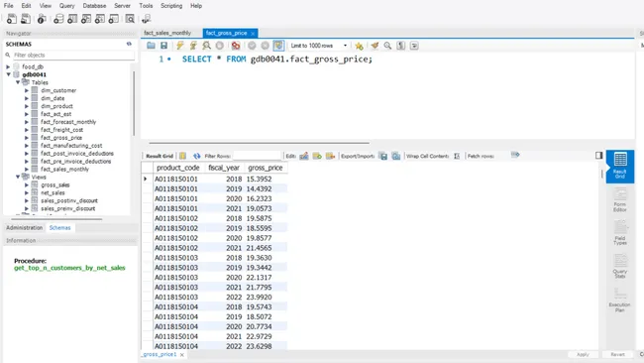
Task: Beautify the SQL with the broom icon
Action: pyautogui.click(x=375, y=46)
